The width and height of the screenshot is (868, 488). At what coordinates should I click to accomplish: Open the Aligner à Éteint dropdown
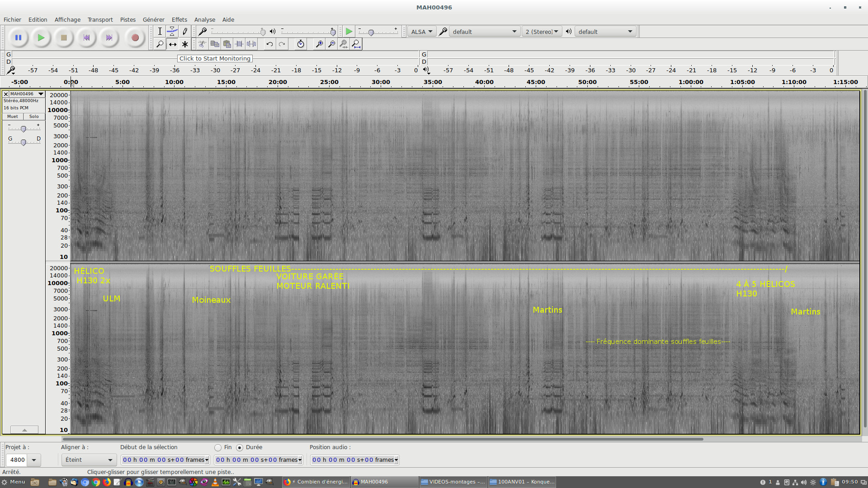point(89,460)
